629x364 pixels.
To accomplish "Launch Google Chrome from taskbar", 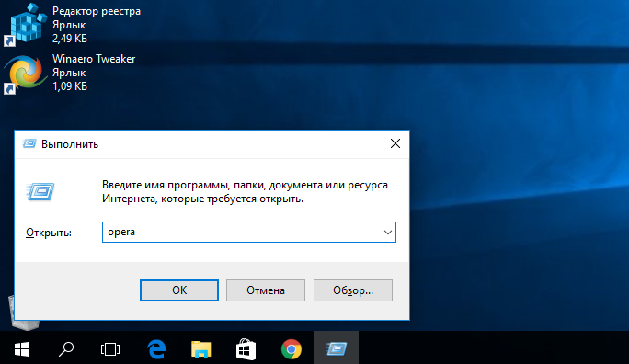I will [x=292, y=348].
